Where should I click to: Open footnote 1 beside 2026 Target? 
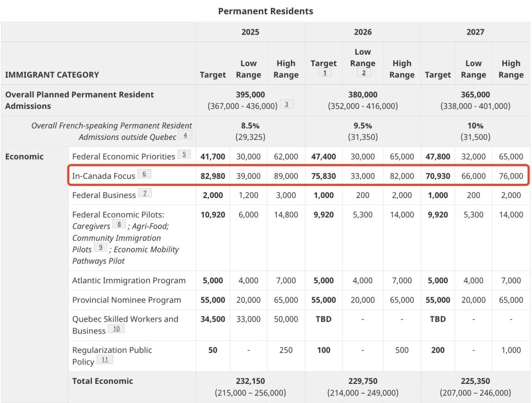point(325,72)
